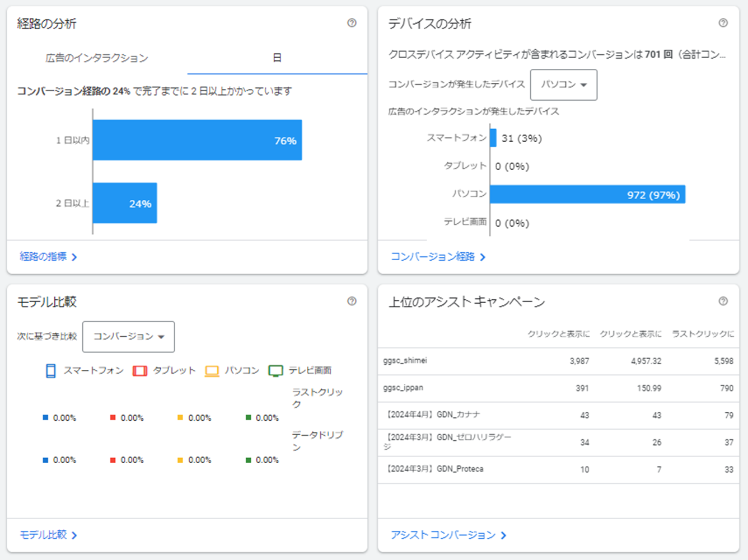The width and height of the screenshot is (748, 560).
Task: Click chevron arrow next to アシスト コンバージョン
Action: (x=503, y=535)
